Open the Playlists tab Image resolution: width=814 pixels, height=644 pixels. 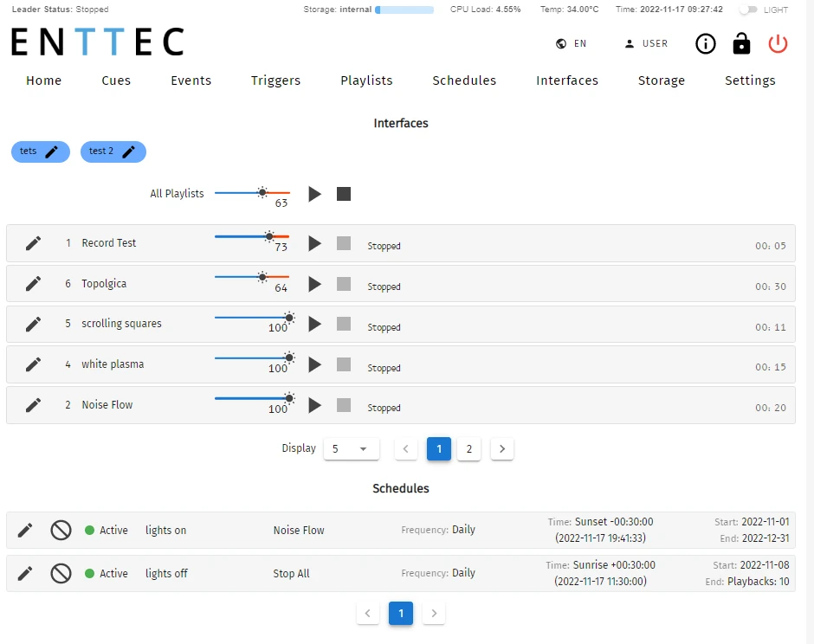point(366,80)
